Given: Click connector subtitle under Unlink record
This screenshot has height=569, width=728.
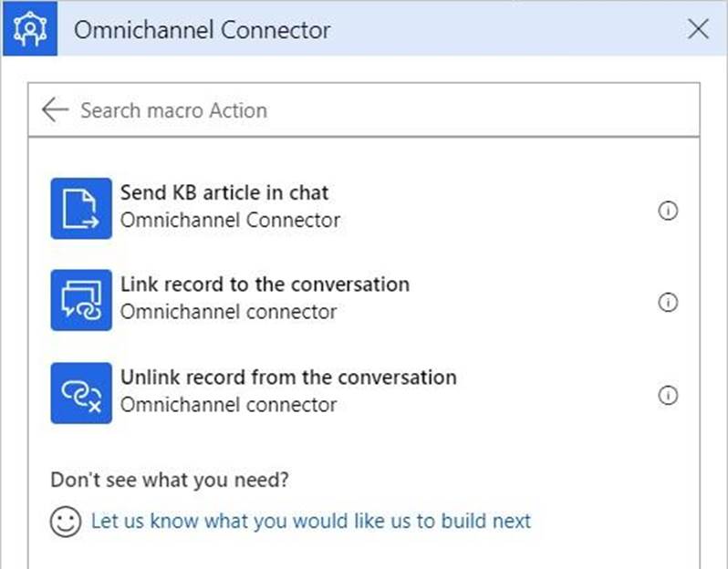Looking at the screenshot, I should click(228, 404).
